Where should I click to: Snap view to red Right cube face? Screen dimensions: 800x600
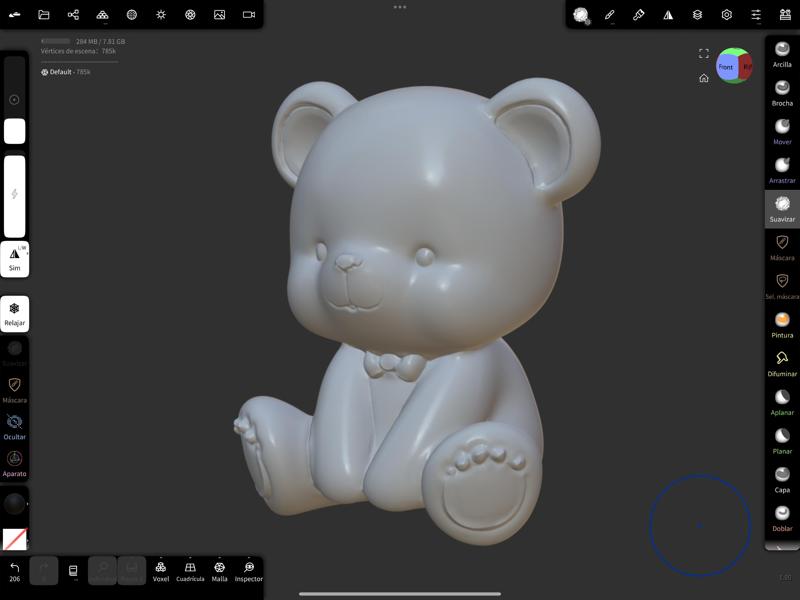[x=746, y=67]
